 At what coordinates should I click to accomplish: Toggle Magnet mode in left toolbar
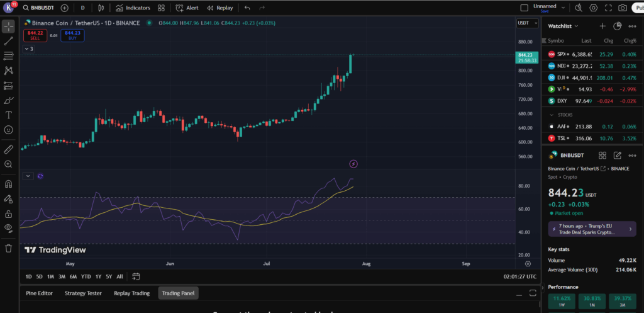(9, 185)
